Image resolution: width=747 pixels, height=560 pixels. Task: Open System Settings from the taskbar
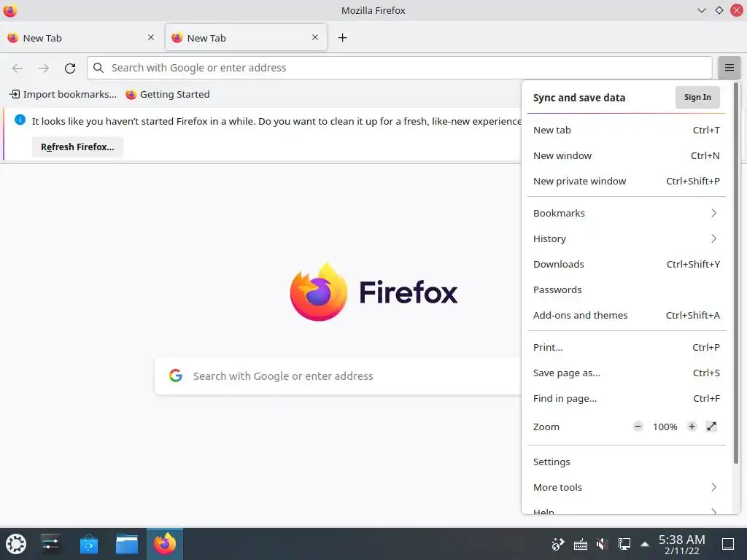pyautogui.click(x=50, y=544)
